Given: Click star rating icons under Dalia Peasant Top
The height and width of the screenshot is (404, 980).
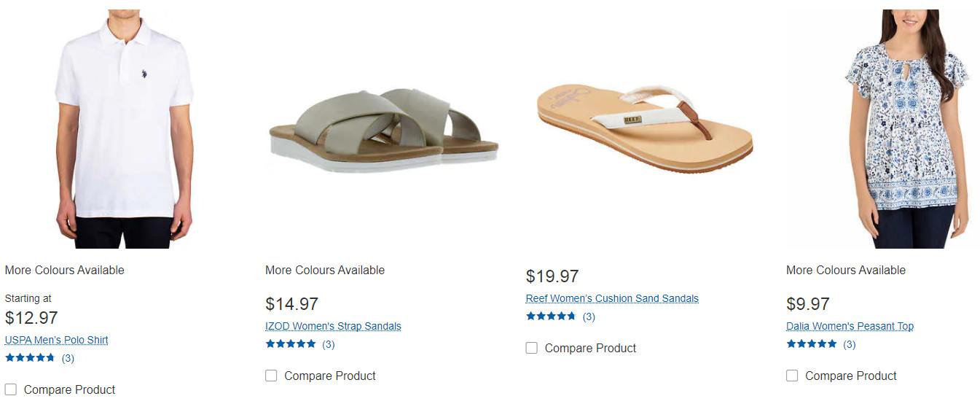Looking at the screenshot, I should (x=812, y=344).
